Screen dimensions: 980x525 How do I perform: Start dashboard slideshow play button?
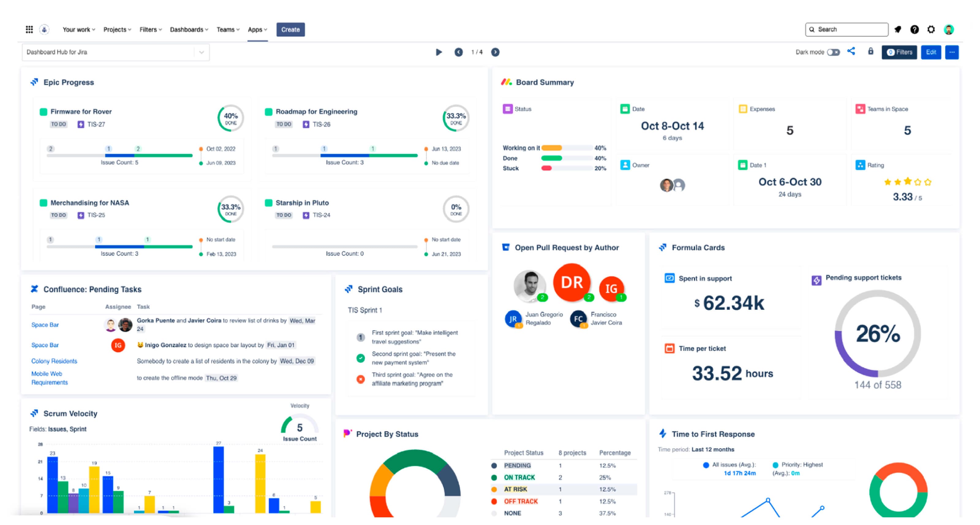click(439, 52)
